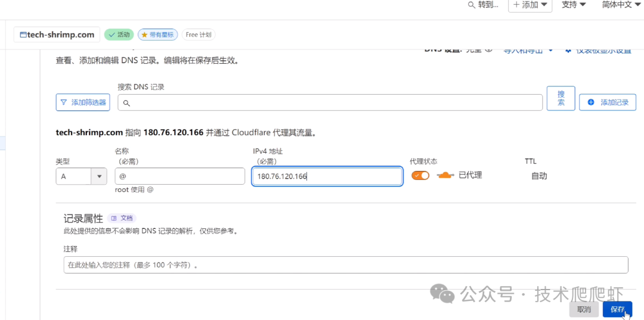Click the 注释 comment input field
This screenshot has height=320, width=644.
(346, 265)
